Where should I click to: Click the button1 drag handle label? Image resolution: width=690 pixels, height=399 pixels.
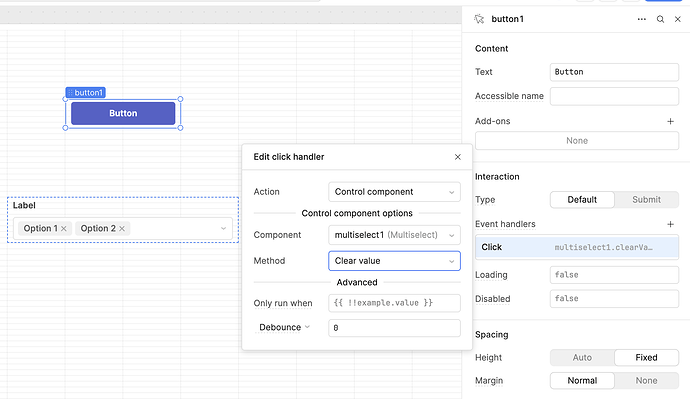[x=85, y=92]
